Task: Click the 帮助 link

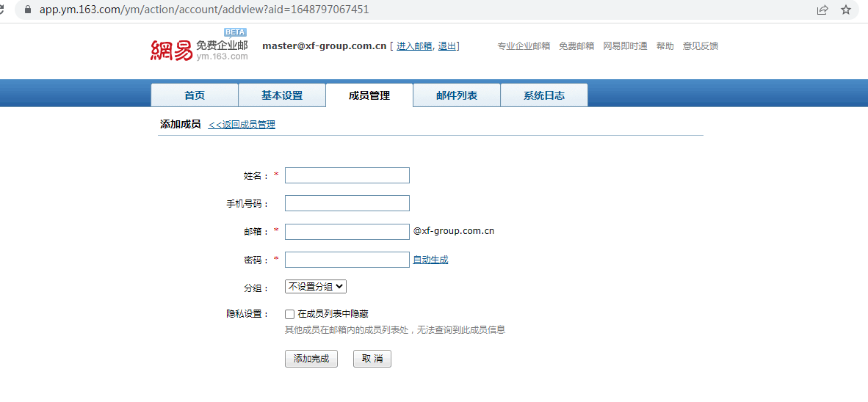Action: tap(665, 46)
